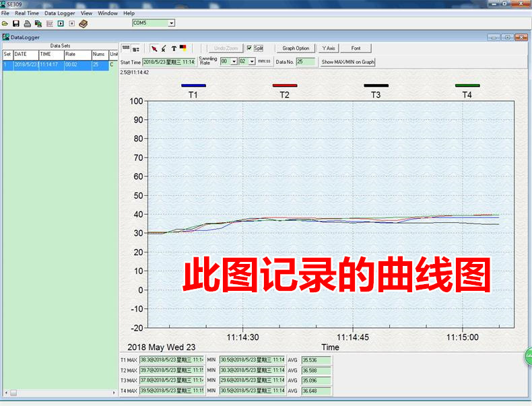Click the T1 MAX value field
The width and height of the screenshot is (532, 406).
click(171, 360)
